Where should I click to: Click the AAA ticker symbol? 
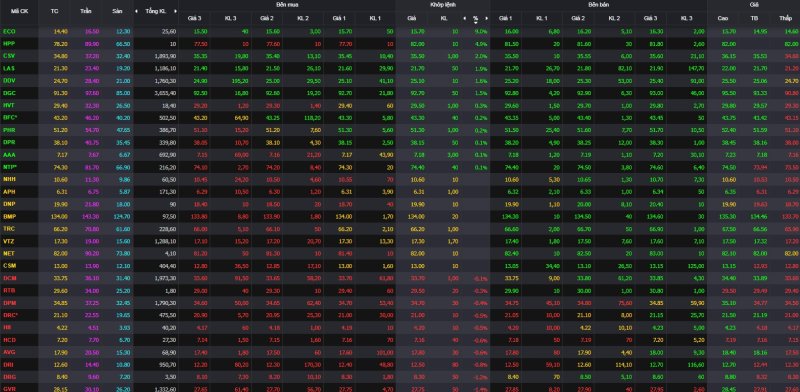tap(9, 155)
